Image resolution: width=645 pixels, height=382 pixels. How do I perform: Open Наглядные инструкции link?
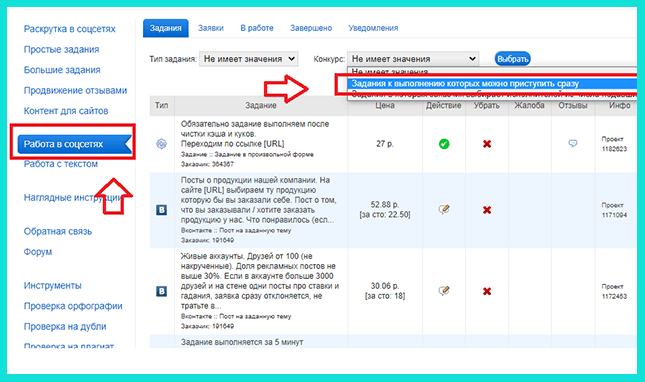(72, 197)
